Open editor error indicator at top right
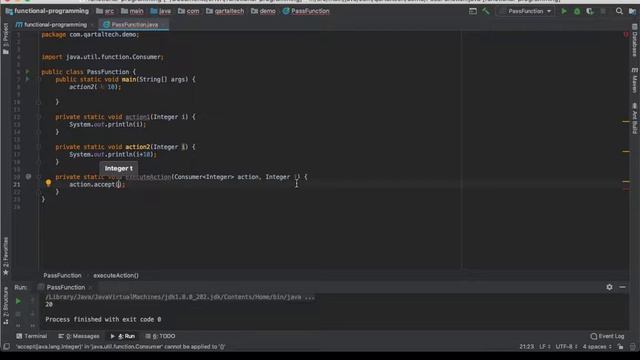640x360 pixels. [x=626, y=35]
